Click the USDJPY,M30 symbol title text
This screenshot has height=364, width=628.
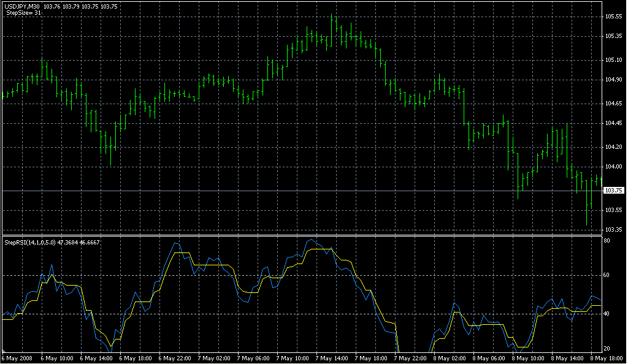tap(21, 6)
